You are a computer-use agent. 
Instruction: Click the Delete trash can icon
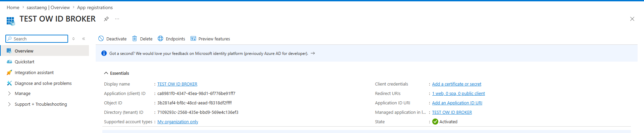135,39
